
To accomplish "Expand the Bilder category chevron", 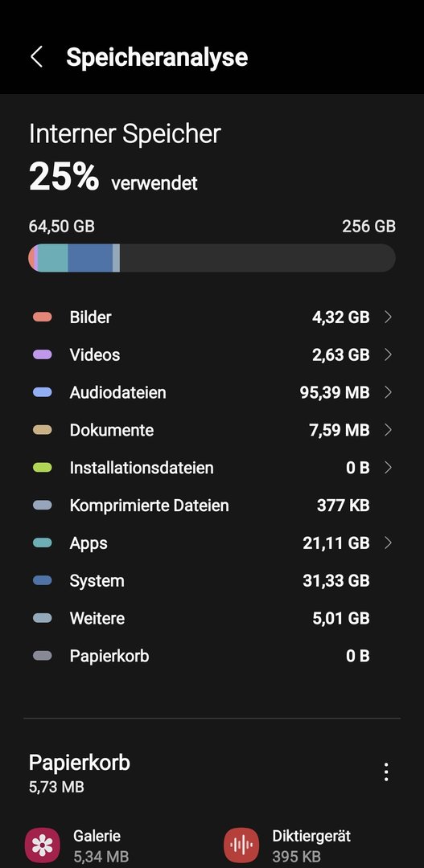I will (388, 317).
